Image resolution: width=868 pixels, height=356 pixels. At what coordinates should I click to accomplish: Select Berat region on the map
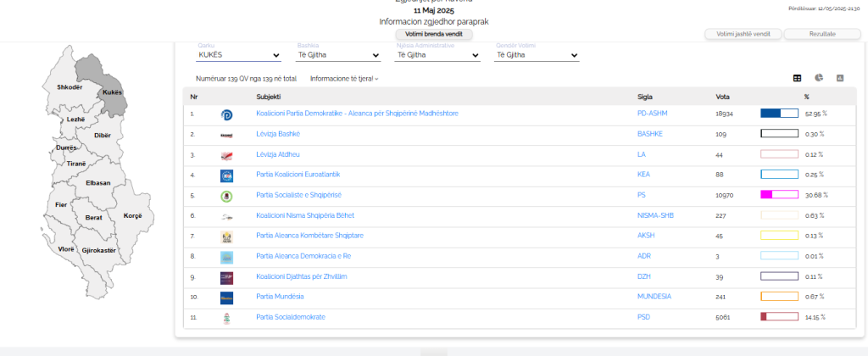93,218
